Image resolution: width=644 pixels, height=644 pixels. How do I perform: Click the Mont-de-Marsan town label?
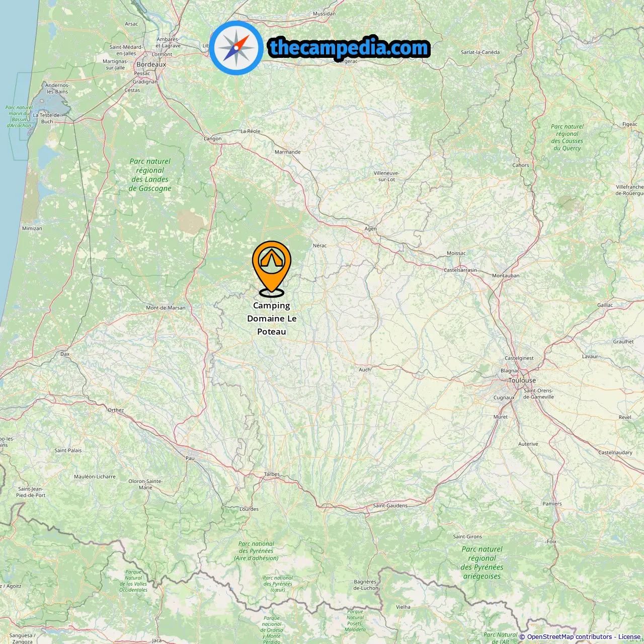(x=166, y=308)
